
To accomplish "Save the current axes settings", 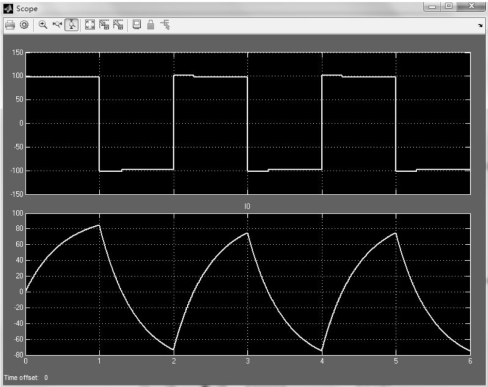I will click(104, 25).
